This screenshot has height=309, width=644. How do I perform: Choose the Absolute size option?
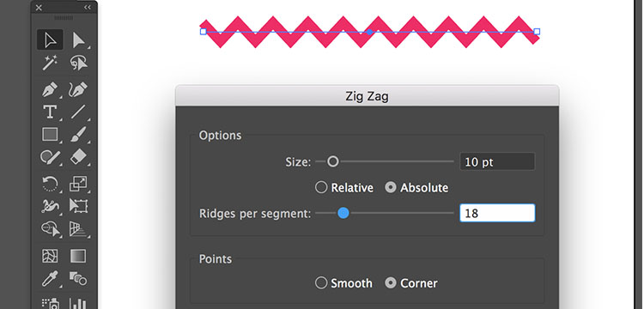[x=416, y=187]
